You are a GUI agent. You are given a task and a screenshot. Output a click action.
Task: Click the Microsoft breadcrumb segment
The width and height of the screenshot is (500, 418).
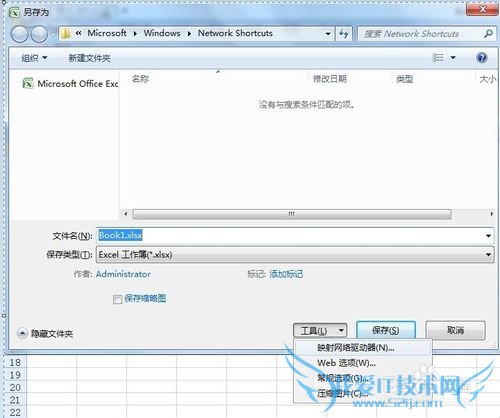tap(107, 33)
